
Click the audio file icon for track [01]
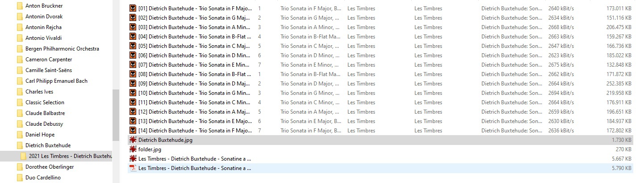(x=133, y=9)
